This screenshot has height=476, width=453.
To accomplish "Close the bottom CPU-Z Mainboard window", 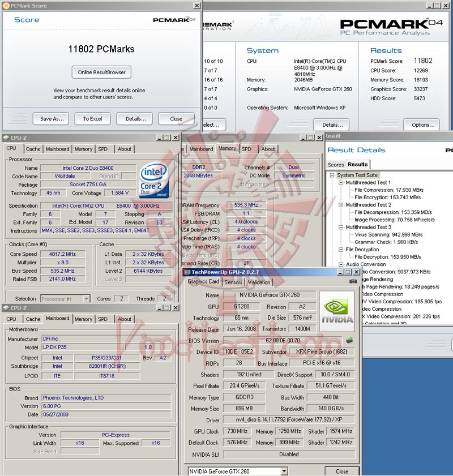I will [x=176, y=308].
